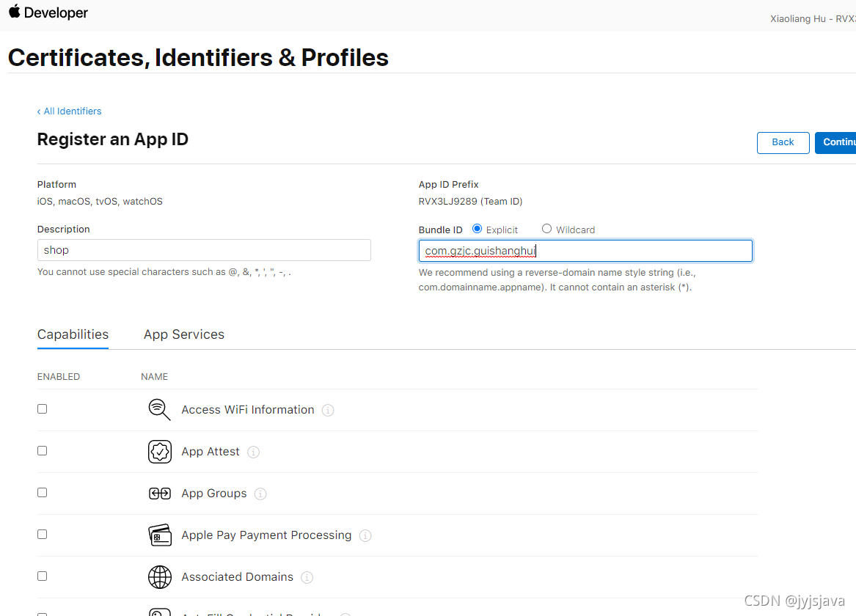Show info for Apple Pay Payment Processing
The image size is (856, 616).
point(365,535)
